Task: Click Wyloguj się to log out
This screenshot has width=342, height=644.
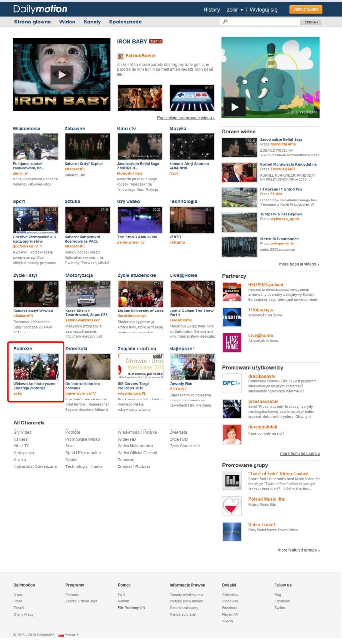Action: tap(263, 10)
